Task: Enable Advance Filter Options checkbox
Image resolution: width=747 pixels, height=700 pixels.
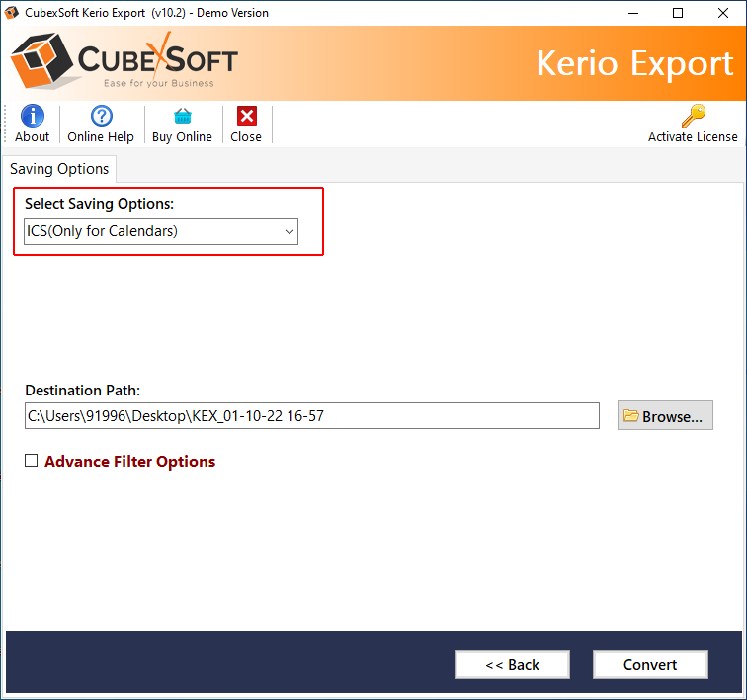Action: (x=31, y=461)
